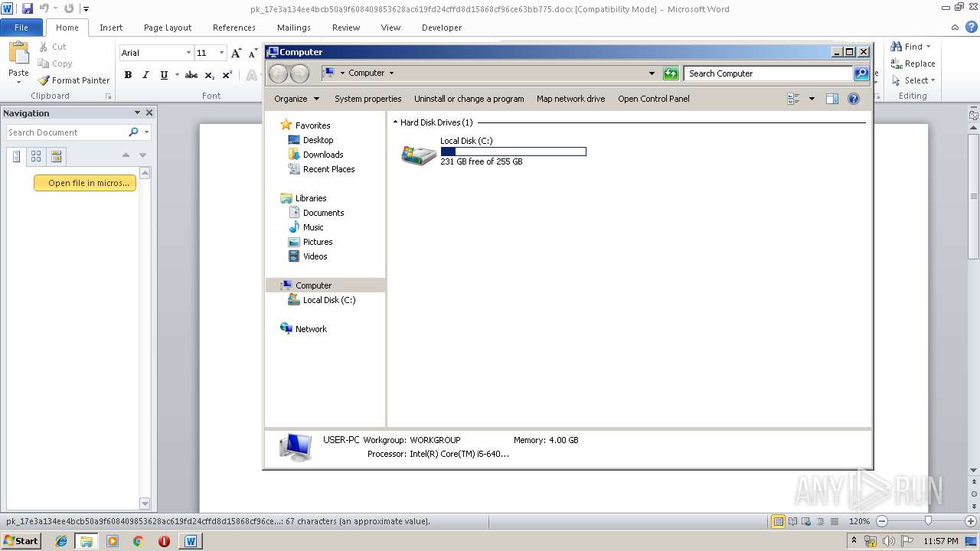This screenshot has width=980, height=551.
Task: Switch to Full Screen Reading view
Action: point(793,521)
